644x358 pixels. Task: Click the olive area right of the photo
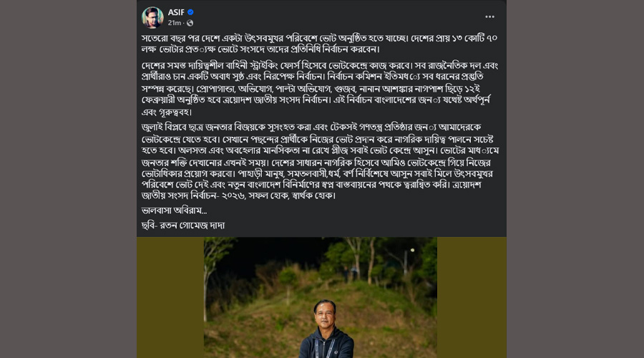tap(472, 298)
